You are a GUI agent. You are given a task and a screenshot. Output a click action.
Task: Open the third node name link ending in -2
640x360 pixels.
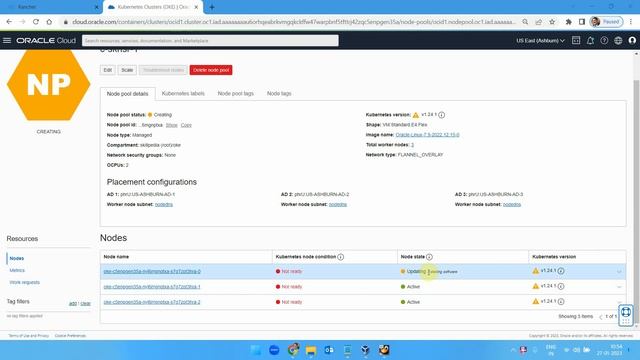click(152, 302)
